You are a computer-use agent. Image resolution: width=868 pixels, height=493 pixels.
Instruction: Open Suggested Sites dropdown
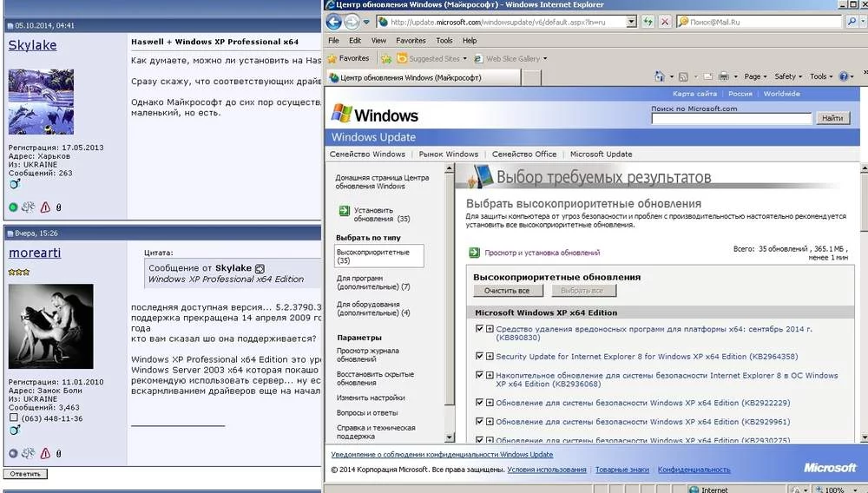pos(431,59)
